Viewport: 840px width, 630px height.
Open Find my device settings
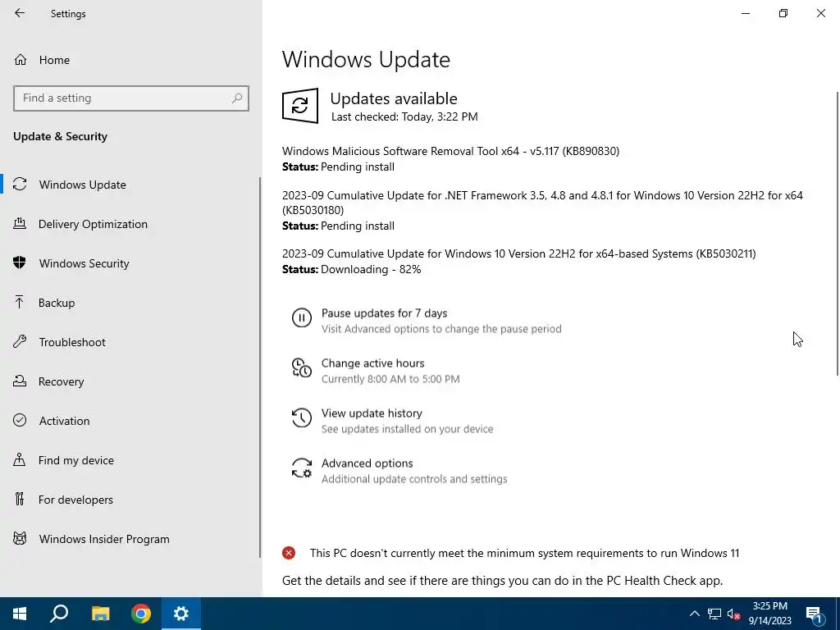coord(75,460)
